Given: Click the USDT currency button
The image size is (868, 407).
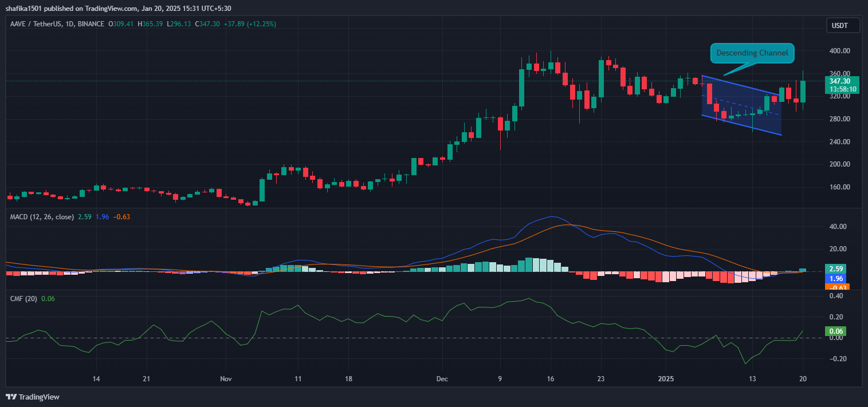Looking at the screenshot, I should (x=842, y=25).
